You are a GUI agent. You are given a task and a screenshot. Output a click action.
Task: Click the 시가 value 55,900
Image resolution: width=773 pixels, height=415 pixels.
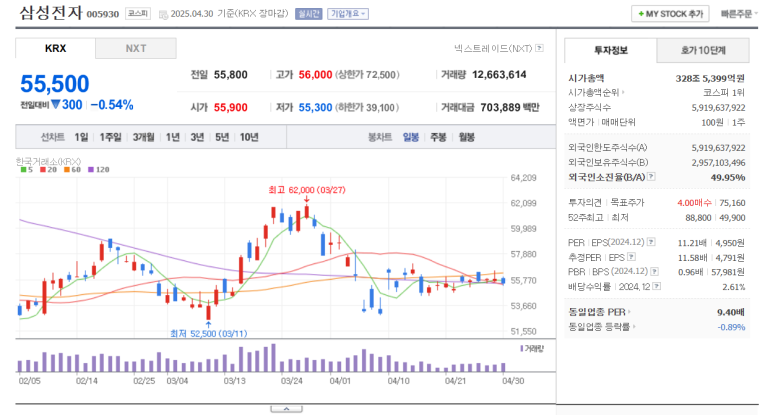pos(231,107)
